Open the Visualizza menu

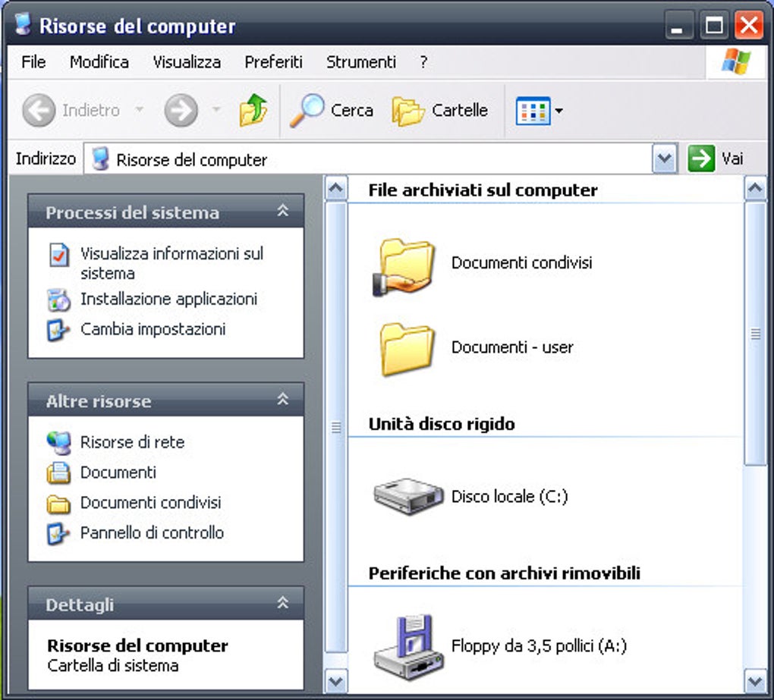[187, 61]
